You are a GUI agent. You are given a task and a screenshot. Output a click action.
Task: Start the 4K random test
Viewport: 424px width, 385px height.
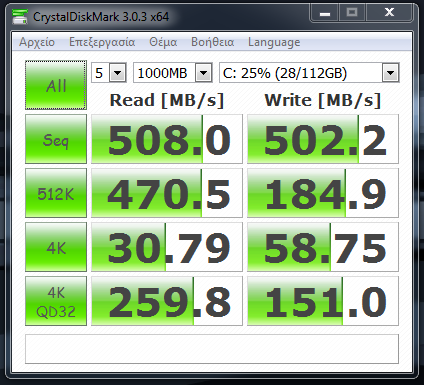[56, 247]
